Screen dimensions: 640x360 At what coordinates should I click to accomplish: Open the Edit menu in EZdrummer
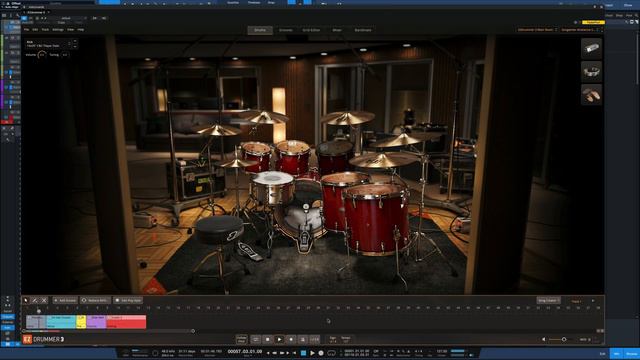coord(35,30)
